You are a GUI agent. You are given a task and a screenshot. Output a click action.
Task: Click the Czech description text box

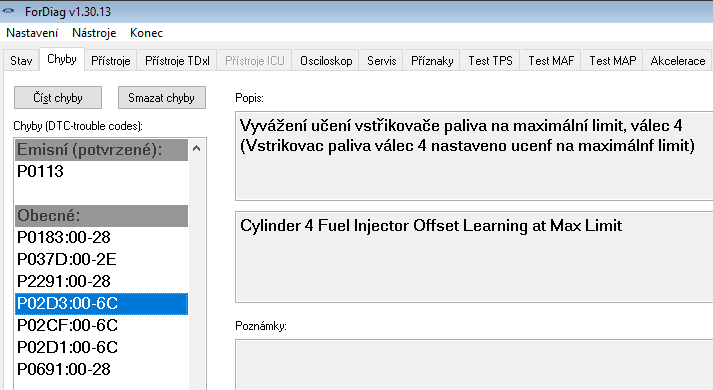(x=474, y=155)
